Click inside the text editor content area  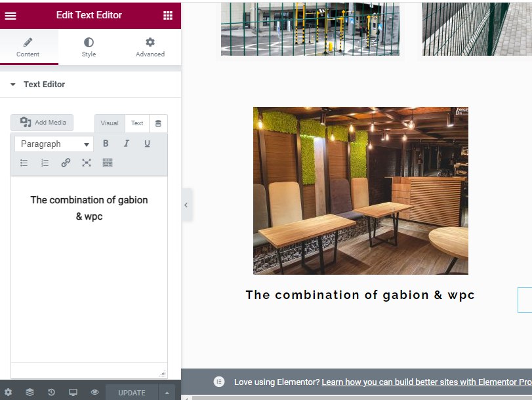point(89,269)
